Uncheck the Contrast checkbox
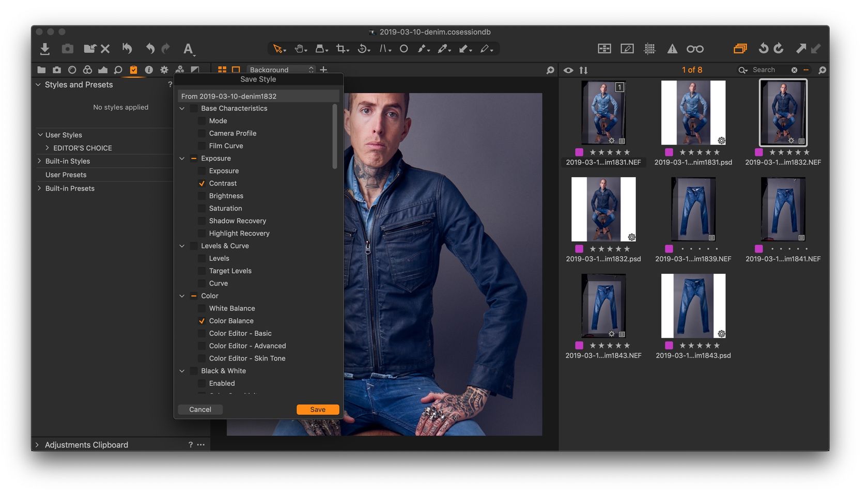This screenshot has width=868, height=501. (x=202, y=183)
